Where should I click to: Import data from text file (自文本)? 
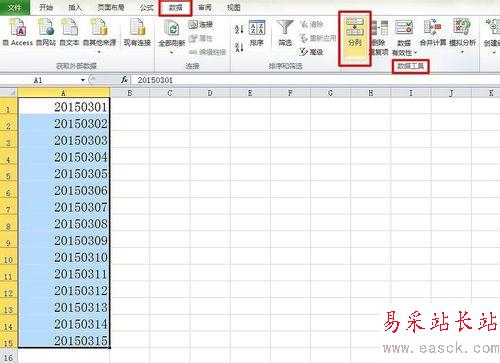pos(69,32)
